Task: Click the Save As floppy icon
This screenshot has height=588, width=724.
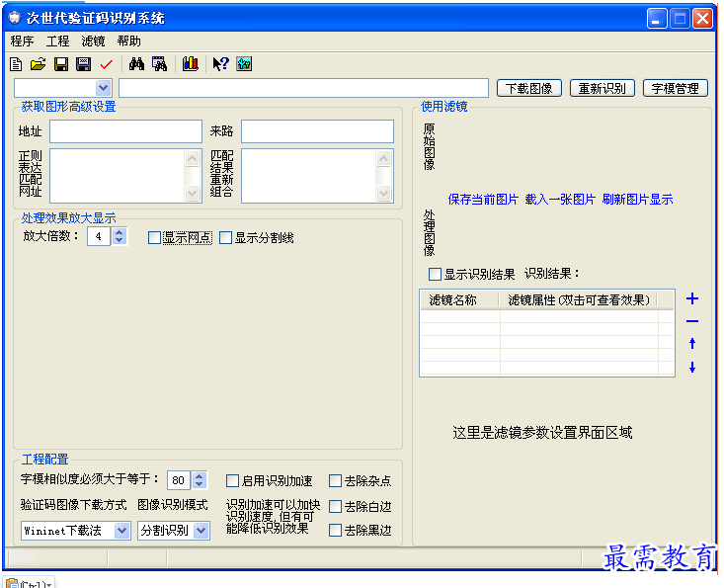Action: (83, 64)
